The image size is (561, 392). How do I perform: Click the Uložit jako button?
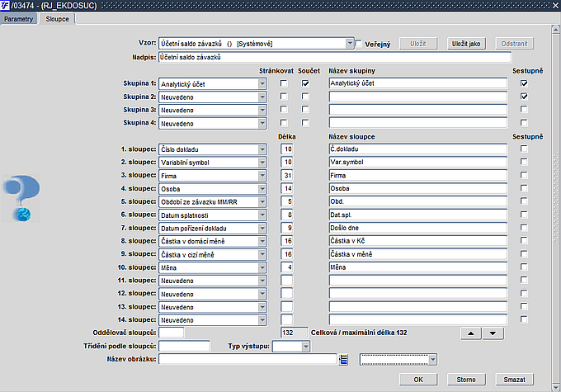tap(469, 43)
